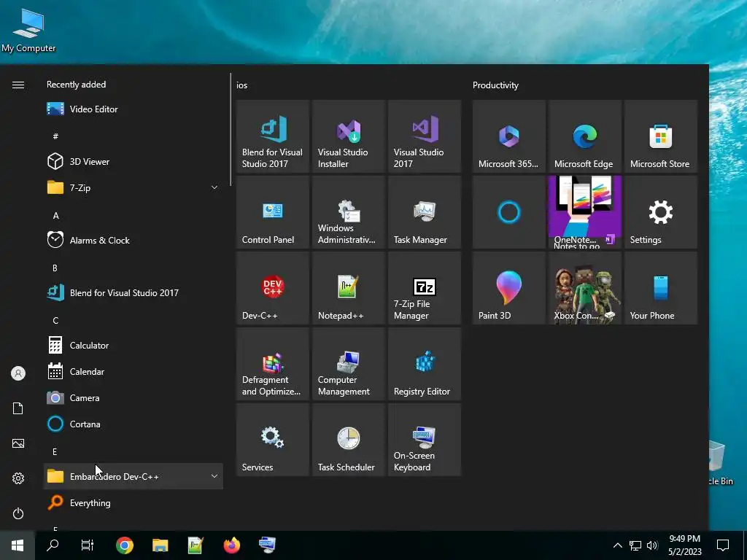Image resolution: width=747 pixels, height=560 pixels.
Task: Open Pictures from the Start sidebar
Action: tap(18, 443)
